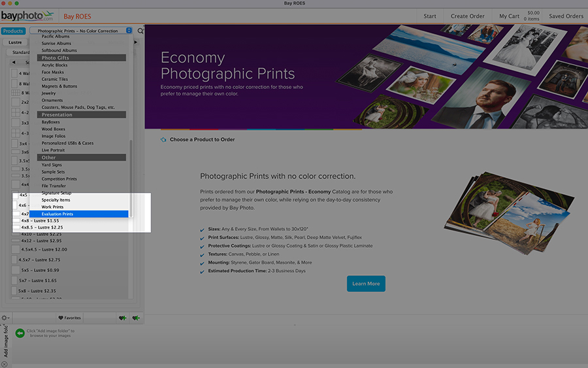This screenshot has width=588, height=368.
Task: Choose Work Prints in the dropdown list
Action: click(52, 207)
